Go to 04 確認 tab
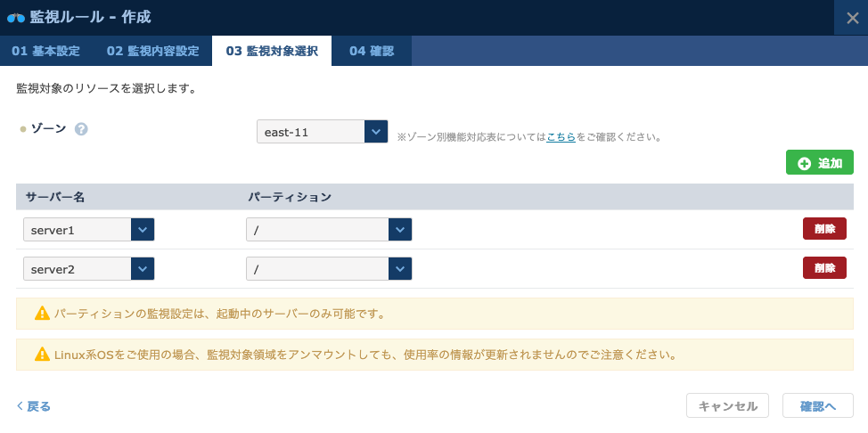The width and height of the screenshot is (868, 433). click(x=372, y=51)
